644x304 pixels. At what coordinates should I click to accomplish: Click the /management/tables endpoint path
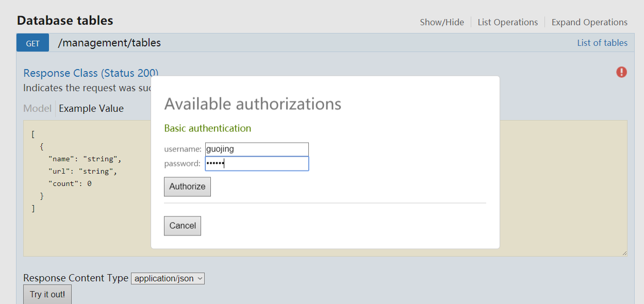(109, 43)
